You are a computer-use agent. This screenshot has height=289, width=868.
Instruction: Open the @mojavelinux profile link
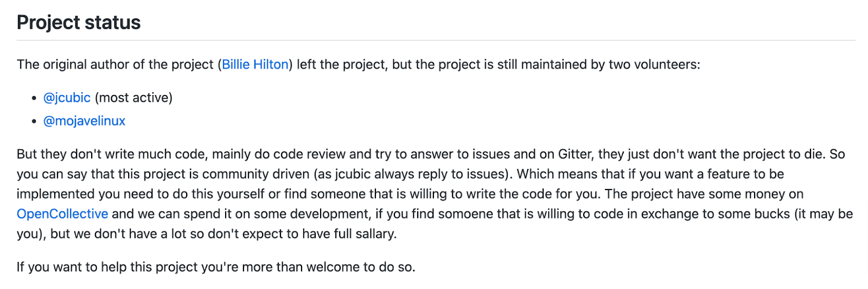tap(84, 121)
